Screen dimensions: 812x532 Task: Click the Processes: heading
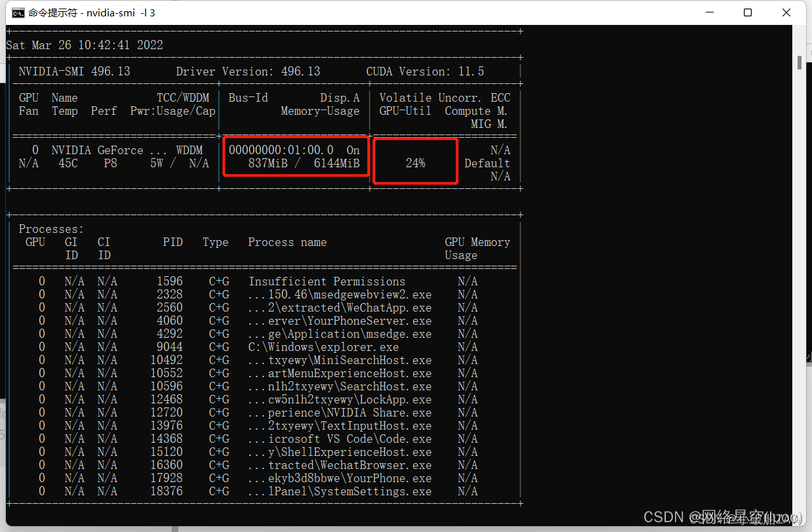click(x=52, y=229)
